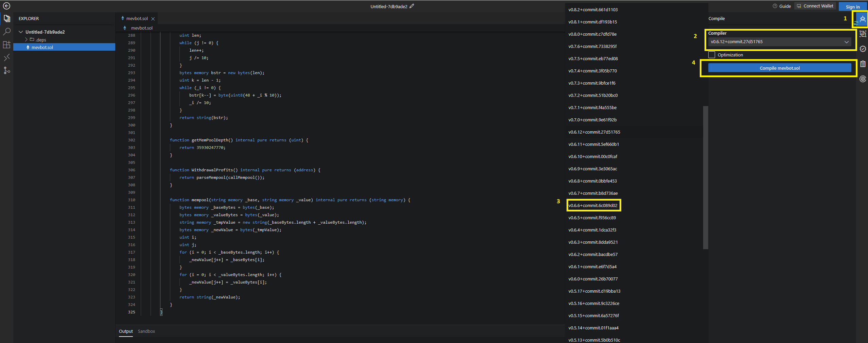Open the deploy squares icon in right sidebar
This screenshot has width=868, height=343.
863,34
